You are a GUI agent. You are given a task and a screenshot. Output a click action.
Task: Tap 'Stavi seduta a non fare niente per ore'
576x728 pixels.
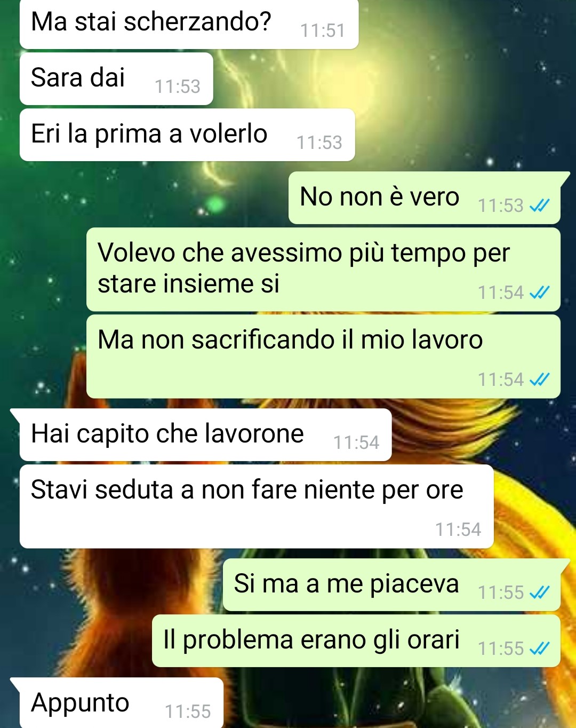257,507
